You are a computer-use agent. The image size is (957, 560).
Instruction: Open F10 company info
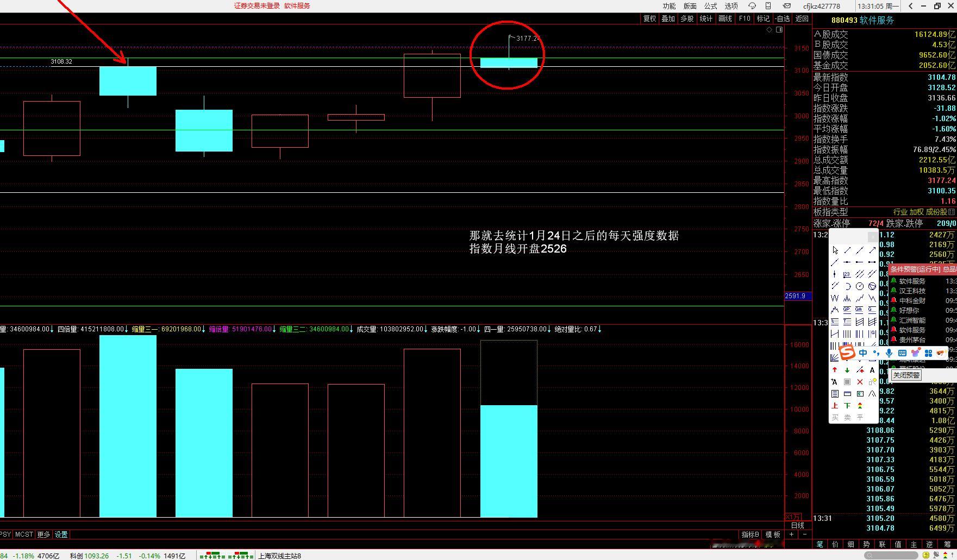pos(745,18)
